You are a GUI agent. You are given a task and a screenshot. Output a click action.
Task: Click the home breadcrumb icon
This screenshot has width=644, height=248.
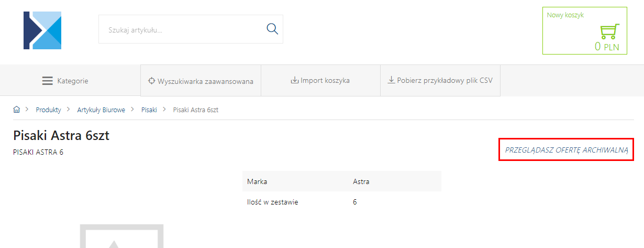click(x=17, y=110)
